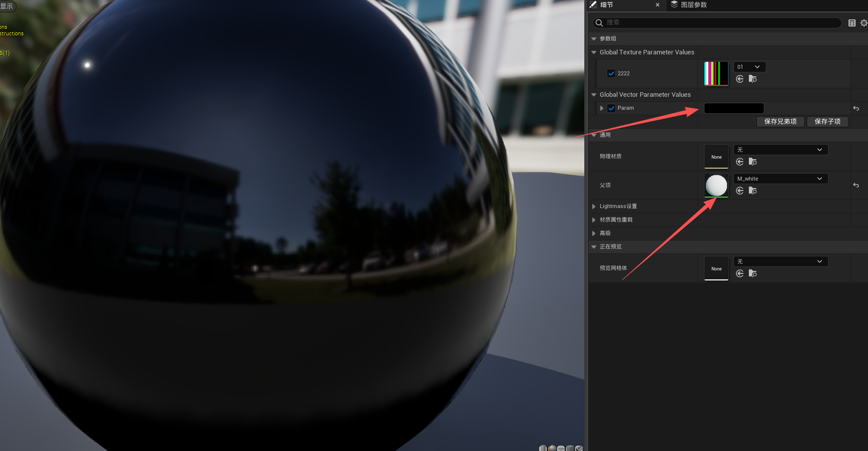
Task: Toggle the Param override checkbox
Action: pos(611,108)
